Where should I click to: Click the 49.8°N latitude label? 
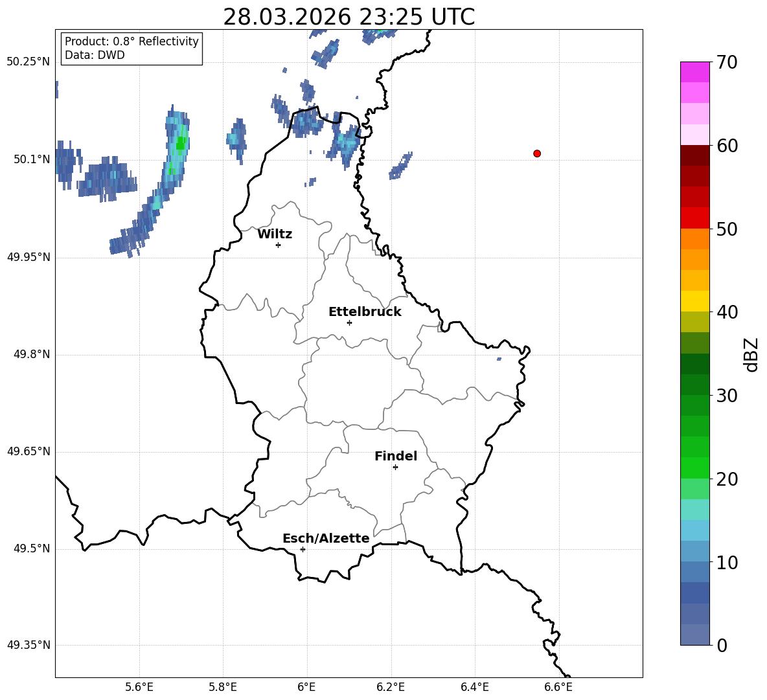(32, 354)
